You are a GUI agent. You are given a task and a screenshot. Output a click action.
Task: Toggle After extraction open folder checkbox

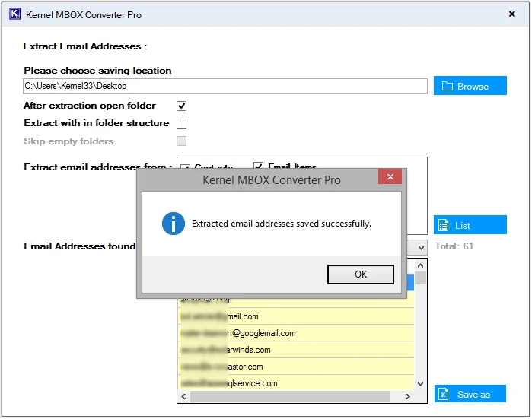coord(181,106)
